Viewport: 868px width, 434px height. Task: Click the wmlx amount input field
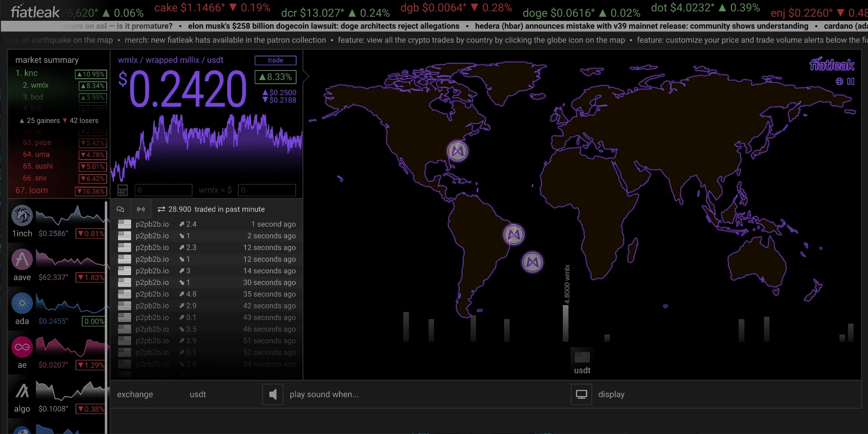click(x=163, y=190)
